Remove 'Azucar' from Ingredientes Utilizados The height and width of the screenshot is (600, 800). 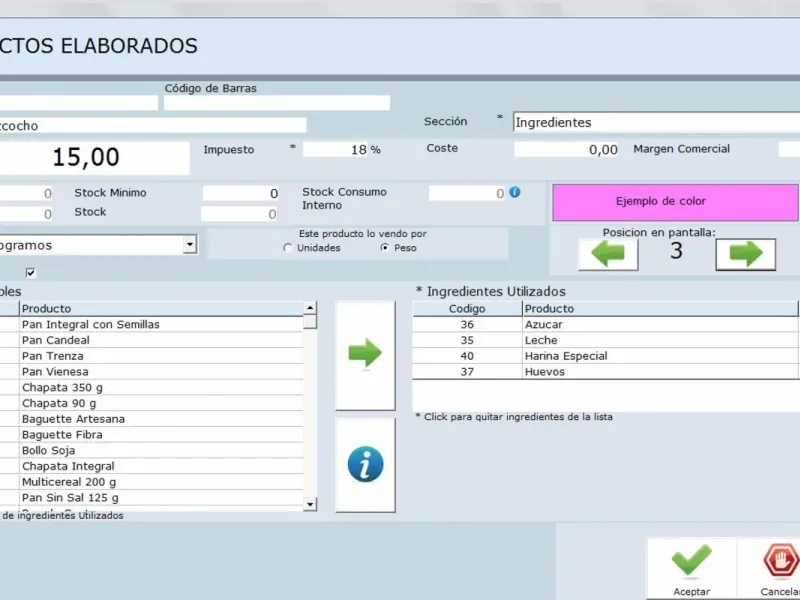(605, 324)
